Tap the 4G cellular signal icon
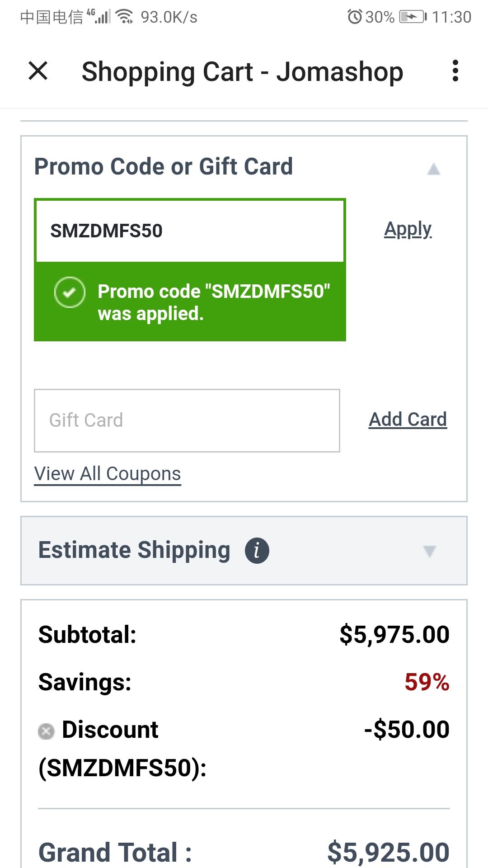 (99, 16)
